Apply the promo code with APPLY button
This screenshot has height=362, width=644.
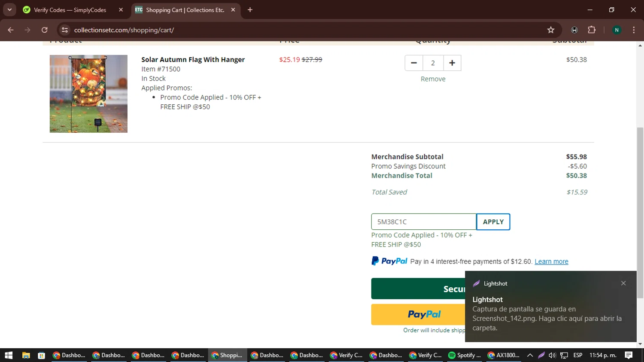coord(493,222)
